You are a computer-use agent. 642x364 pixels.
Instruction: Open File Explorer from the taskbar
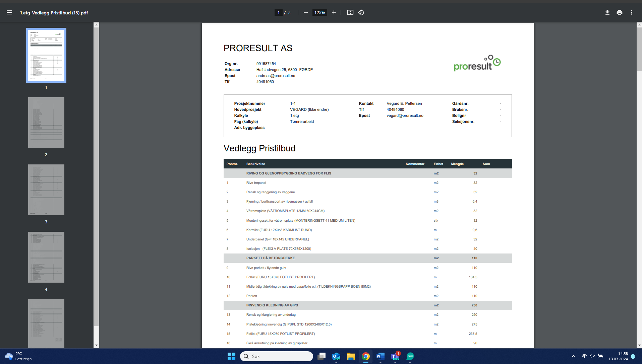coord(351,356)
